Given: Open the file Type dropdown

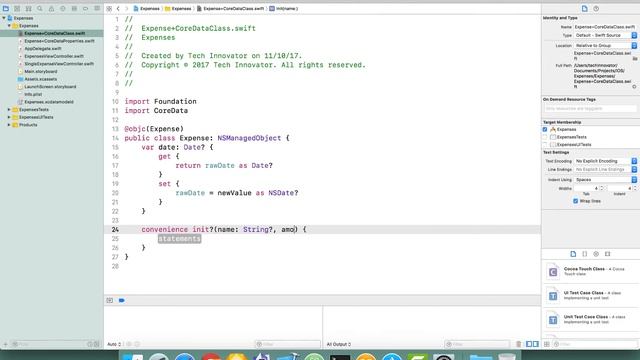Looking at the screenshot, I should click(606, 36).
